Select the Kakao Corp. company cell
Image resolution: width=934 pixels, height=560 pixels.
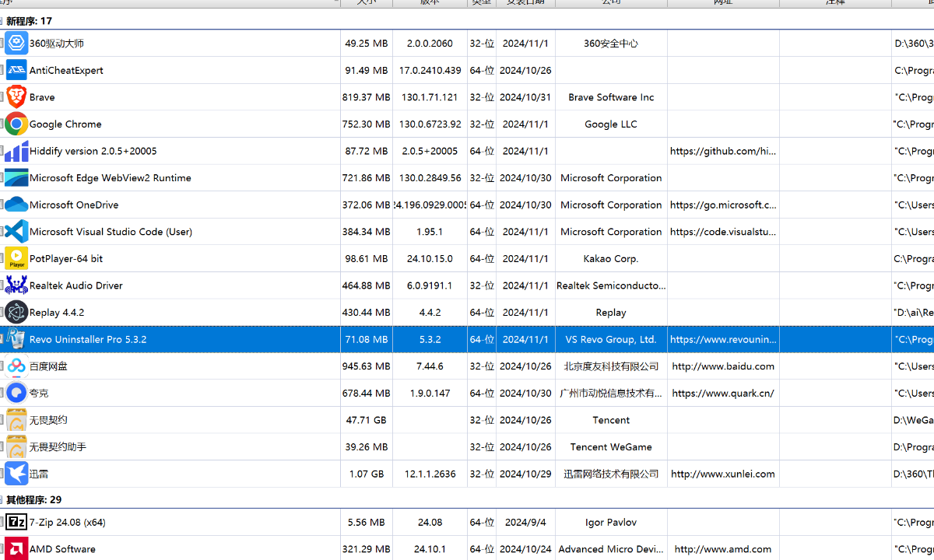coord(611,258)
